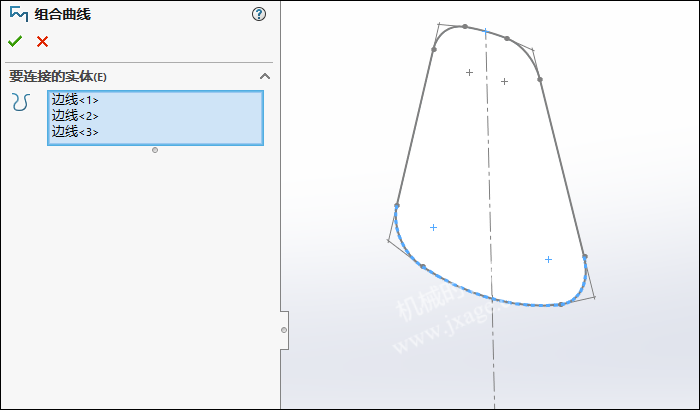The image size is (700, 410).
Task: Click the 组合曲线 composite curve title icon
Action: coord(18,14)
